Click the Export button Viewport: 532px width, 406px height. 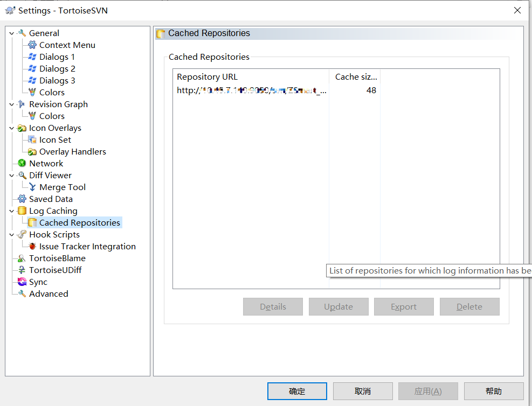coord(404,307)
